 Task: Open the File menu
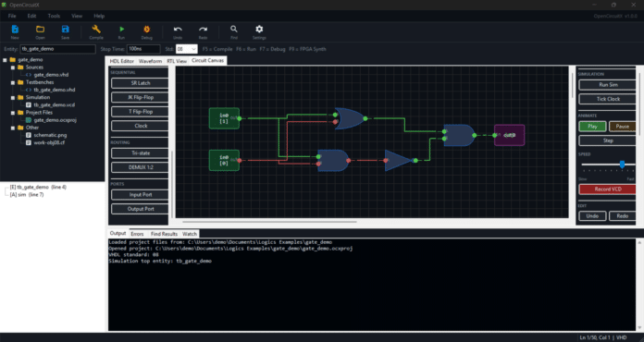[x=12, y=16]
